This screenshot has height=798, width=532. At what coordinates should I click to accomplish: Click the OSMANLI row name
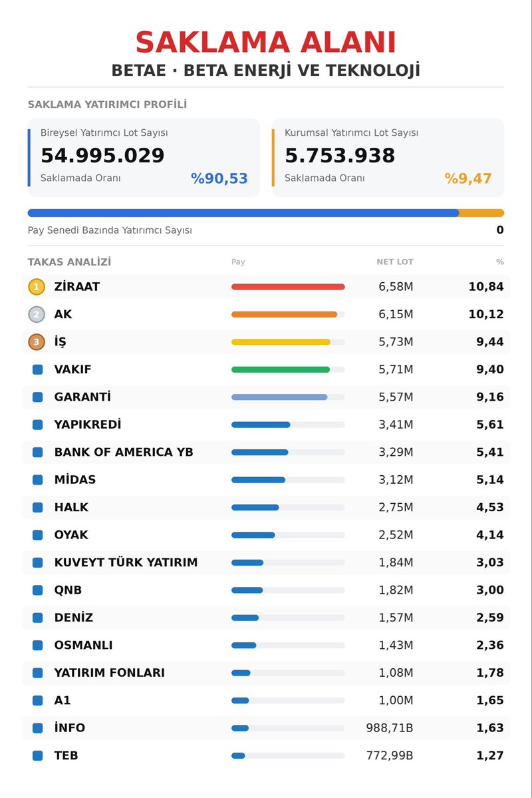click(x=83, y=646)
